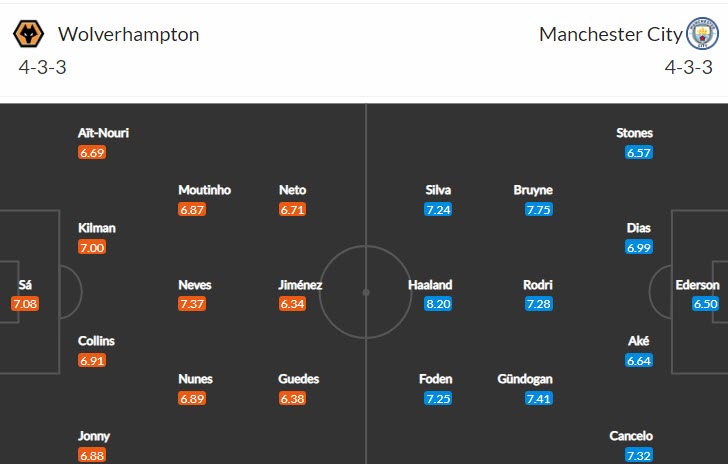
Task: Click Cancelo's 7.32 rating badge
Action: click(x=639, y=456)
